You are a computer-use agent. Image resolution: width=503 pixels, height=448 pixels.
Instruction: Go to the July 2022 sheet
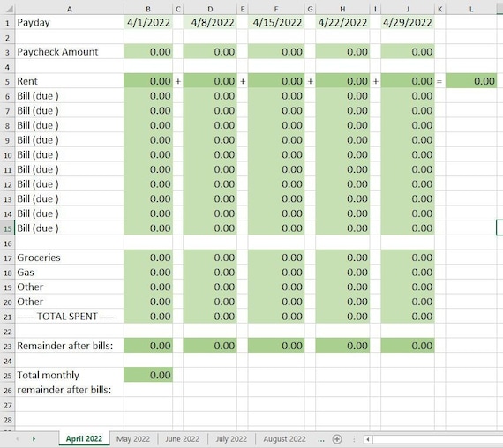231,439
